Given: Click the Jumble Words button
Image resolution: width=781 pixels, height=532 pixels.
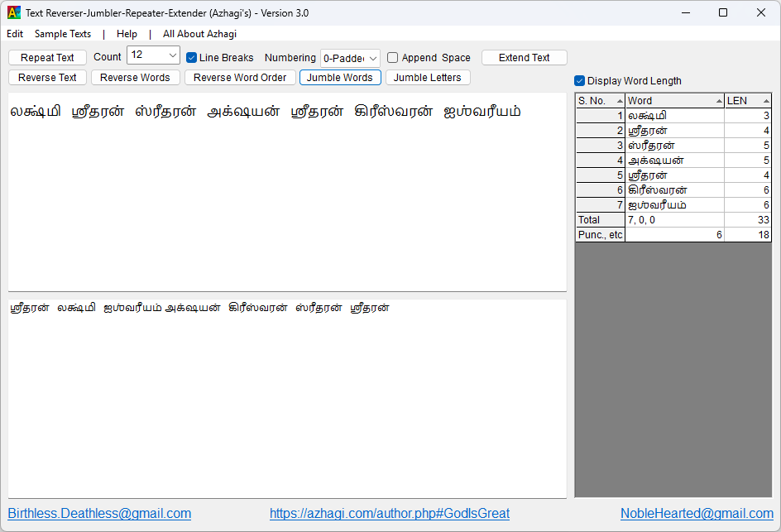Looking at the screenshot, I should coord(340,77).
